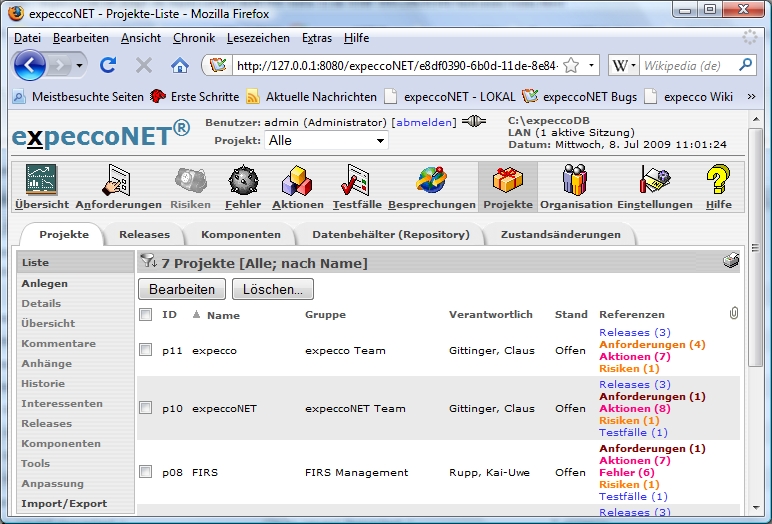Open the URL bar history dropdown arrow
The width and height of the screenshot is (772, 524).
[592, 66]
